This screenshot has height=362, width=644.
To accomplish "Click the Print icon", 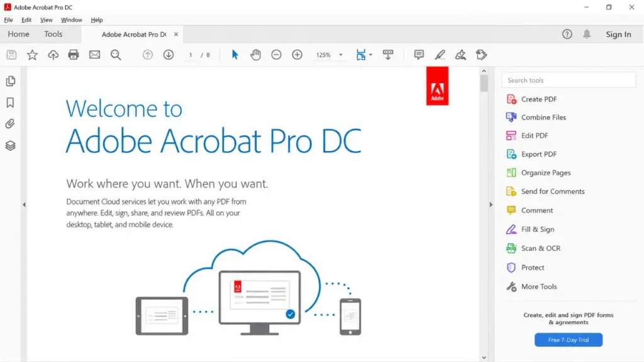I will (74, 55).
